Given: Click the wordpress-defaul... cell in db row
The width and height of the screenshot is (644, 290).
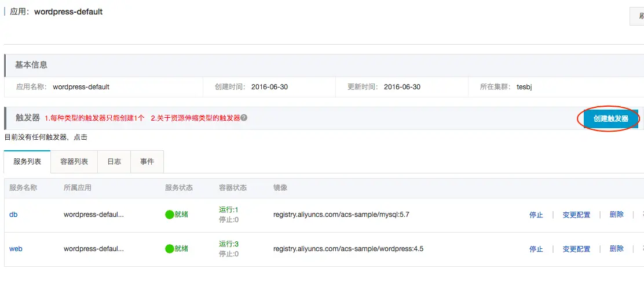Looking at the screenshot, I should (x=94, y=215).
